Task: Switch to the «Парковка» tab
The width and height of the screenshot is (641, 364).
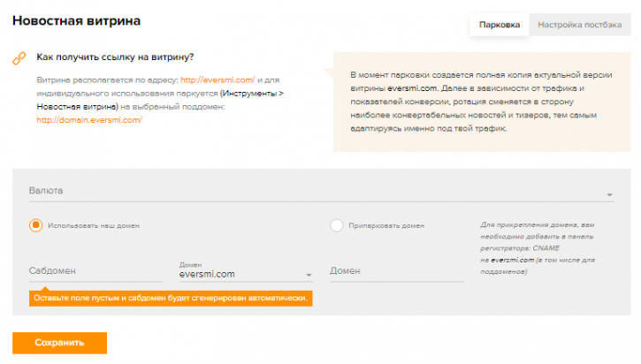Action: click(x=500, y=25)
